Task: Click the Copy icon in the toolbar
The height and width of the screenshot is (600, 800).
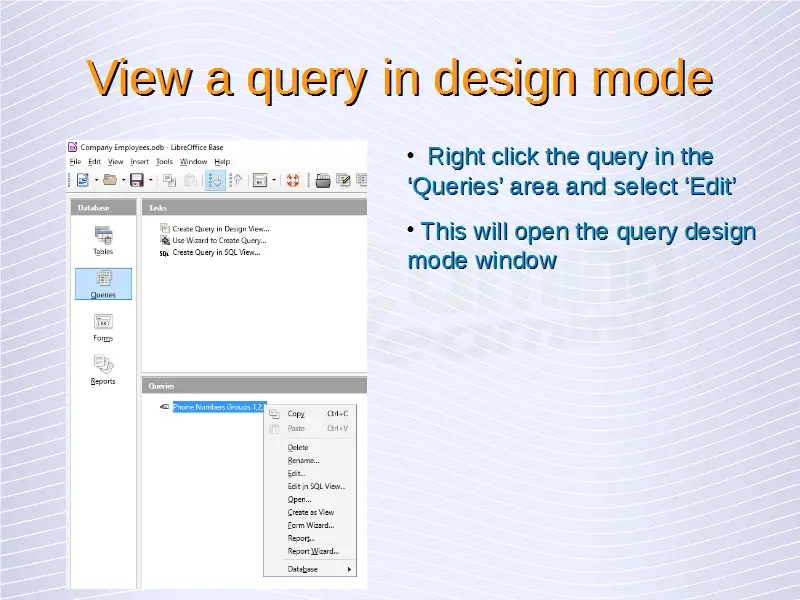Action: [168, 180]
